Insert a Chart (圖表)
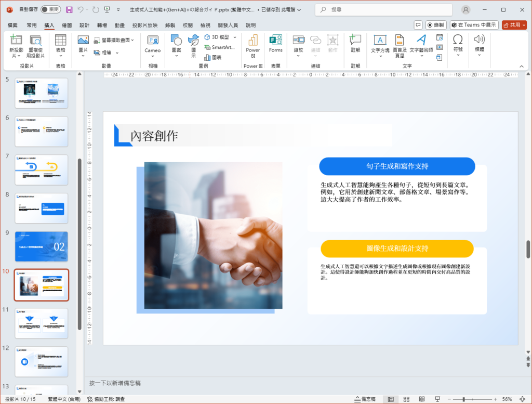 point(212,57)
